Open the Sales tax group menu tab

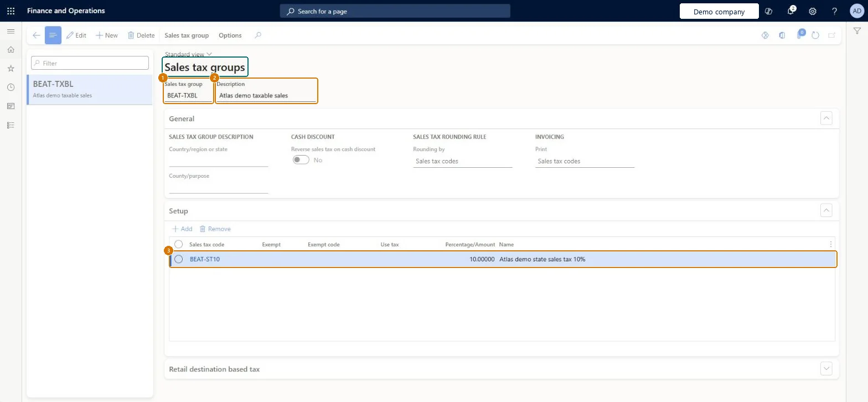[x=187, y=35]
